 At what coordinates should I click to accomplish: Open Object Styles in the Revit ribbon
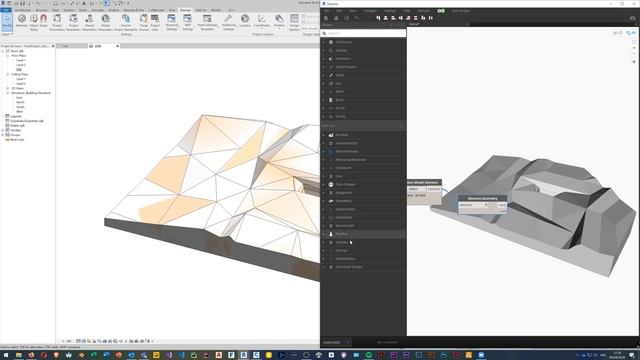pos(34,22)
